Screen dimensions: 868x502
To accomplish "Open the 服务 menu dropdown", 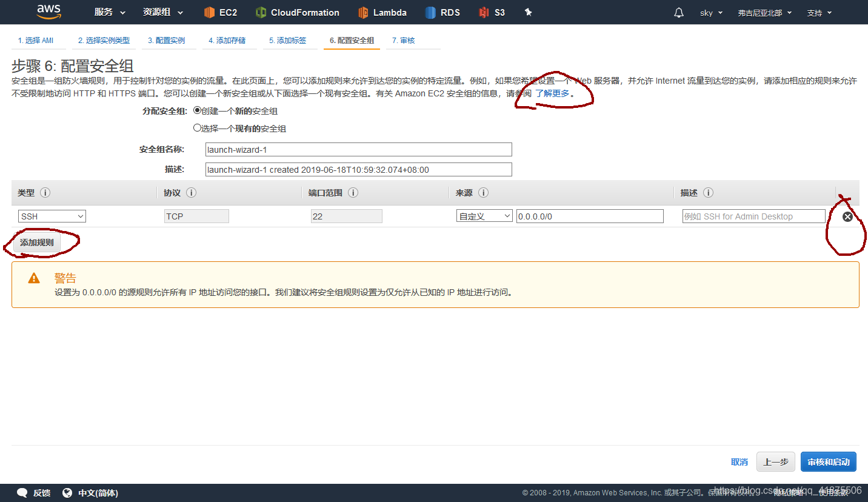I will click(110, 12).
